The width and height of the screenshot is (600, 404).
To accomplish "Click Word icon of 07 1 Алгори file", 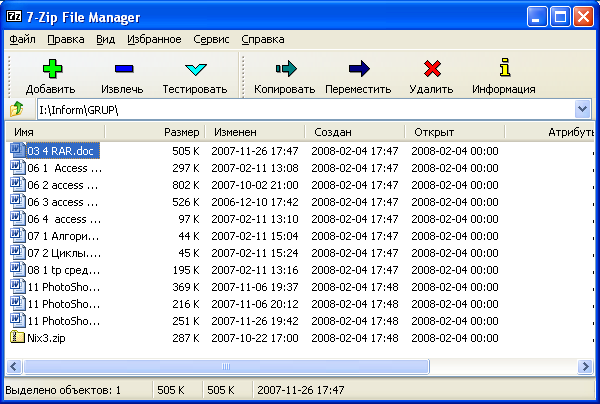I will 18,235.
